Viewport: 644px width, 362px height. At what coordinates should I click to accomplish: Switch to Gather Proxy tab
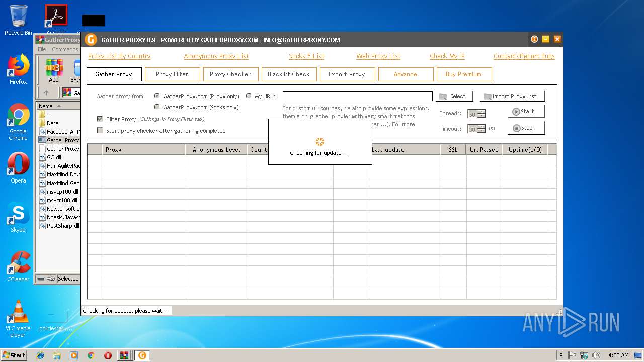[114, 74]
